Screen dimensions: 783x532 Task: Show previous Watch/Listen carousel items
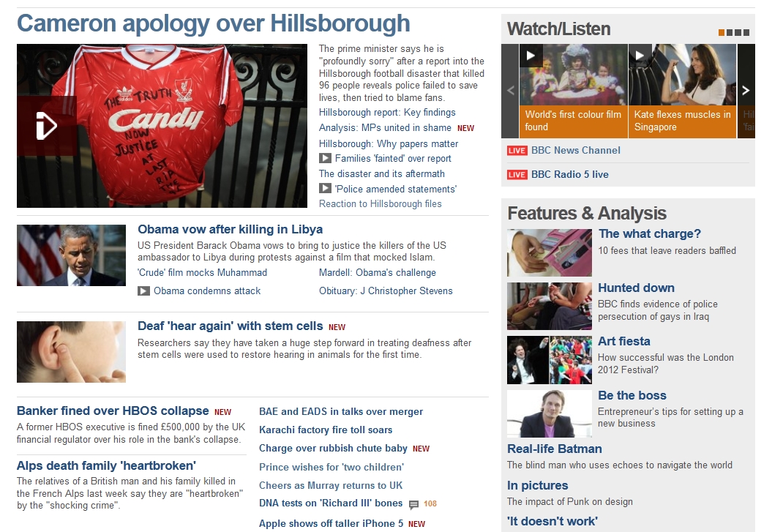[x=510, y=91]
